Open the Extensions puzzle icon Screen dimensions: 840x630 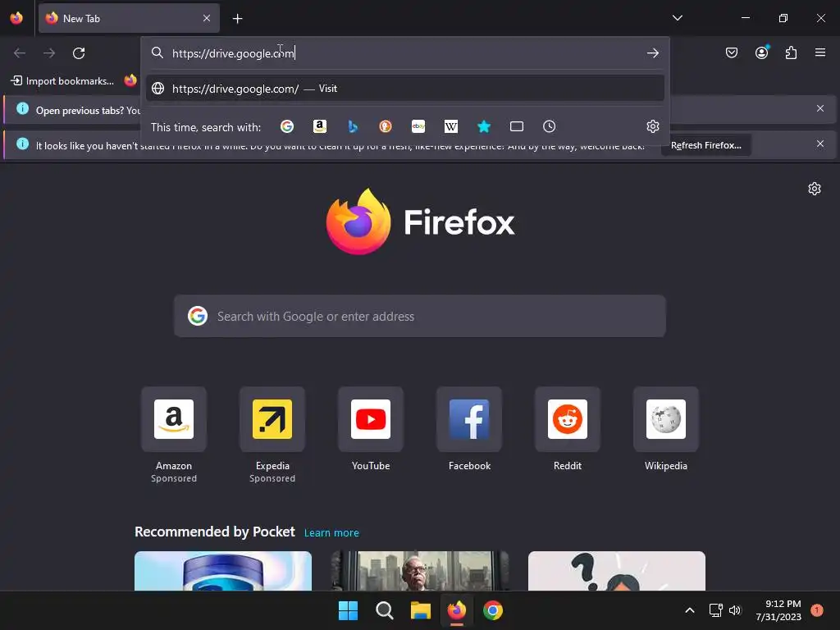click(791, 52)
